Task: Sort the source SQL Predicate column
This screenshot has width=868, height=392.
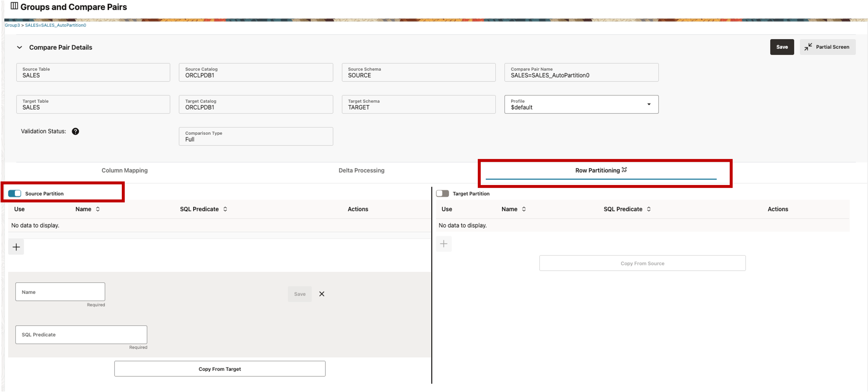Action: (x=225, y=209)
